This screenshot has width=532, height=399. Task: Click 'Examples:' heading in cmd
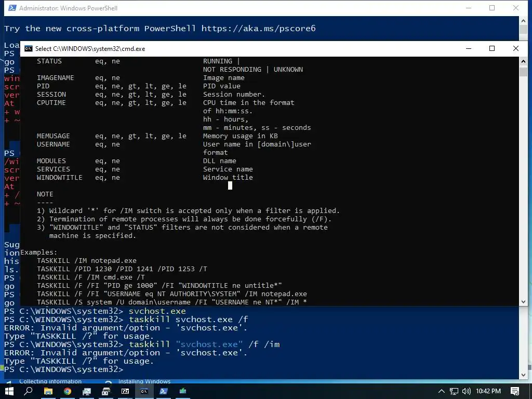pyautogui.click(x=39, y=252)
